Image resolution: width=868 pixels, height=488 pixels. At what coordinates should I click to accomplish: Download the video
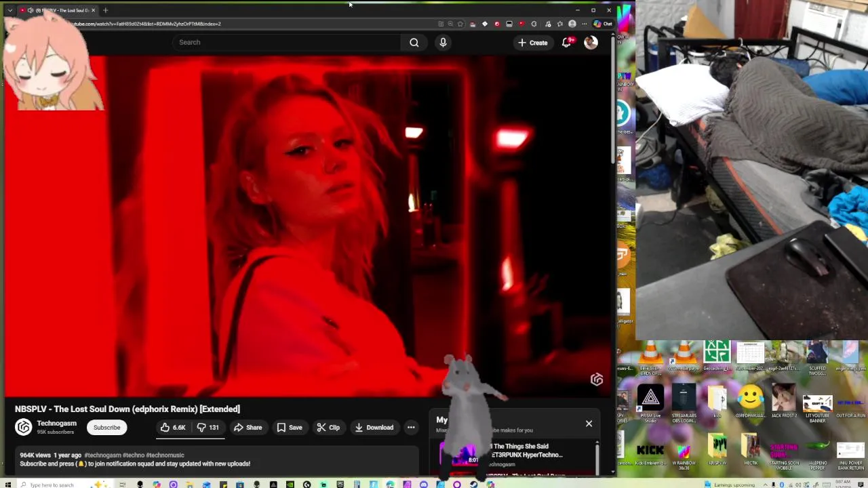pos(374,427)
